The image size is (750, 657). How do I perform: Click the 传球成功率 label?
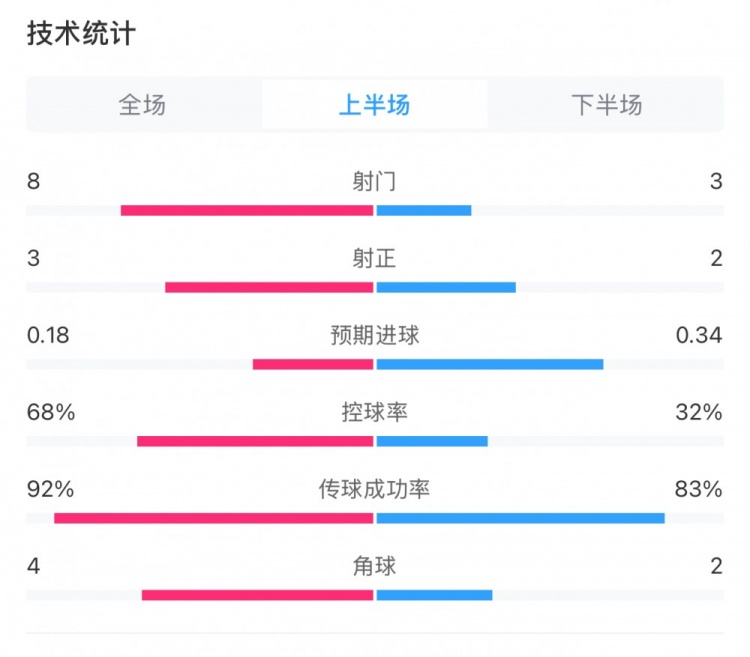tap(374, 489)
